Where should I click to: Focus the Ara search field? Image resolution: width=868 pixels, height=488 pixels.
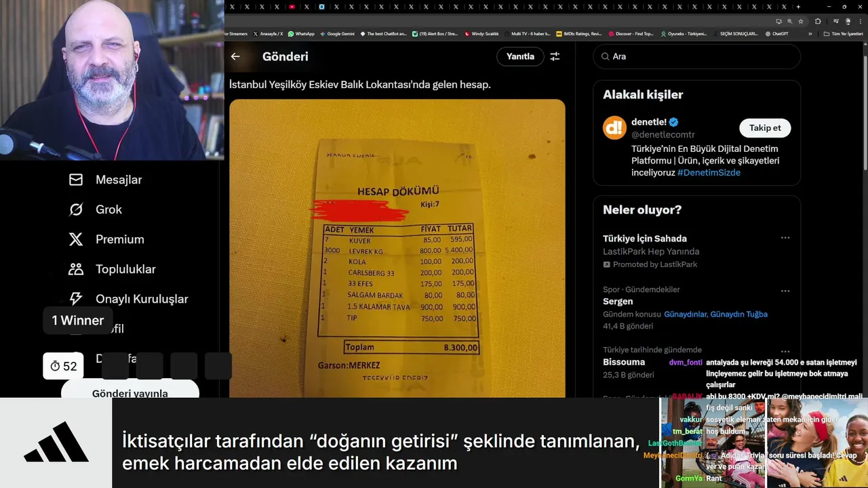tap(696, 56)
